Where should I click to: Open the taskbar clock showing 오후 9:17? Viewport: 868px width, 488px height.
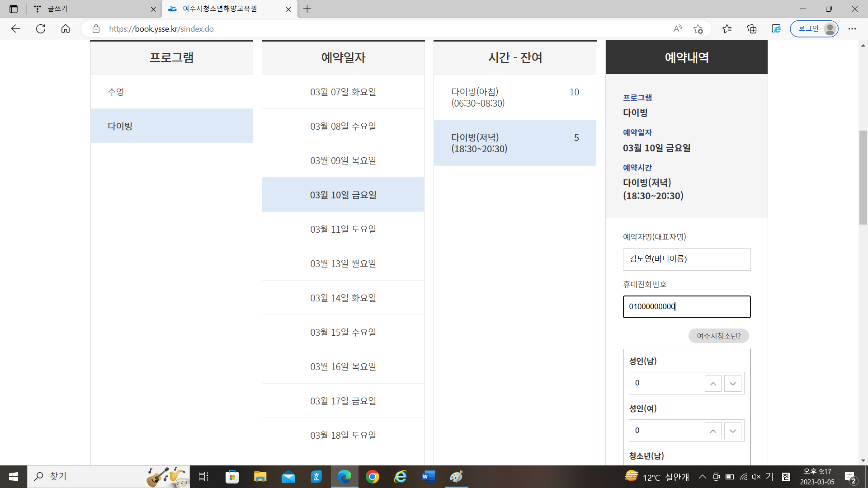pos(817,477)
